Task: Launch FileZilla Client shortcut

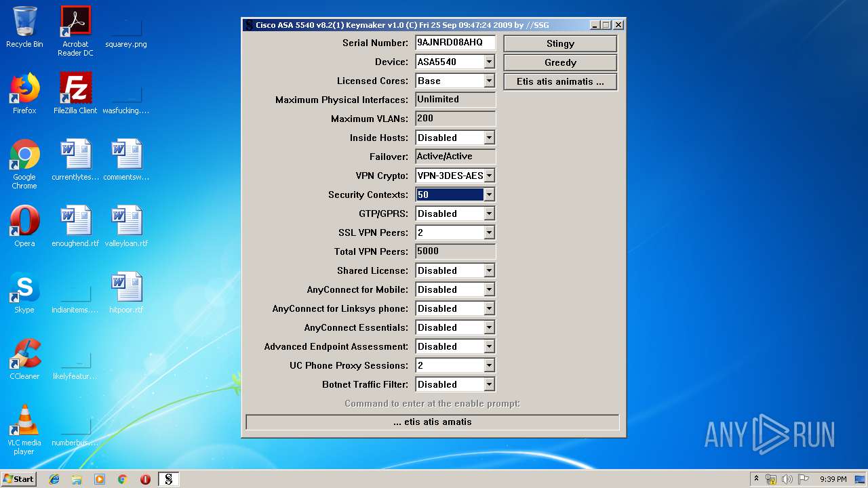Action: click(75, 94)
